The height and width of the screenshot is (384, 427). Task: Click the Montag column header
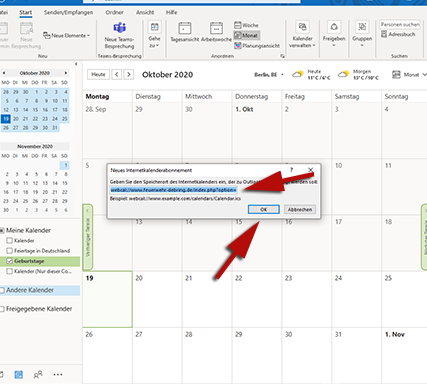click(x=107, y=96)
